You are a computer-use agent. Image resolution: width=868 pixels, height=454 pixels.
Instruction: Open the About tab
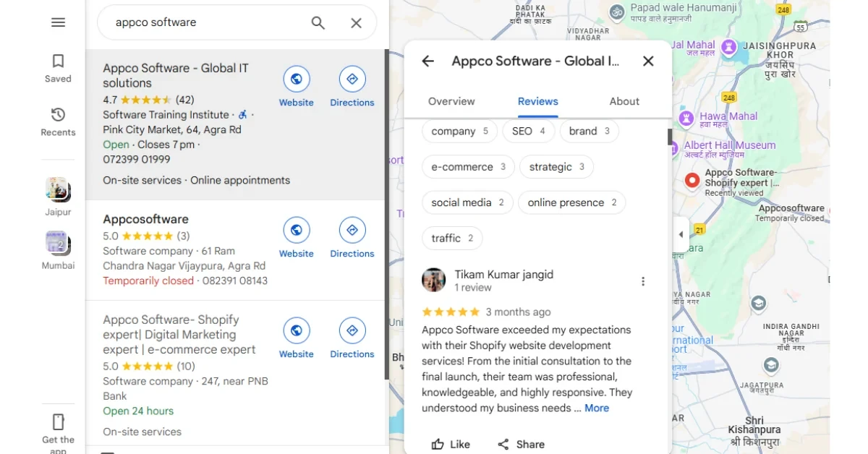(624, 102)
